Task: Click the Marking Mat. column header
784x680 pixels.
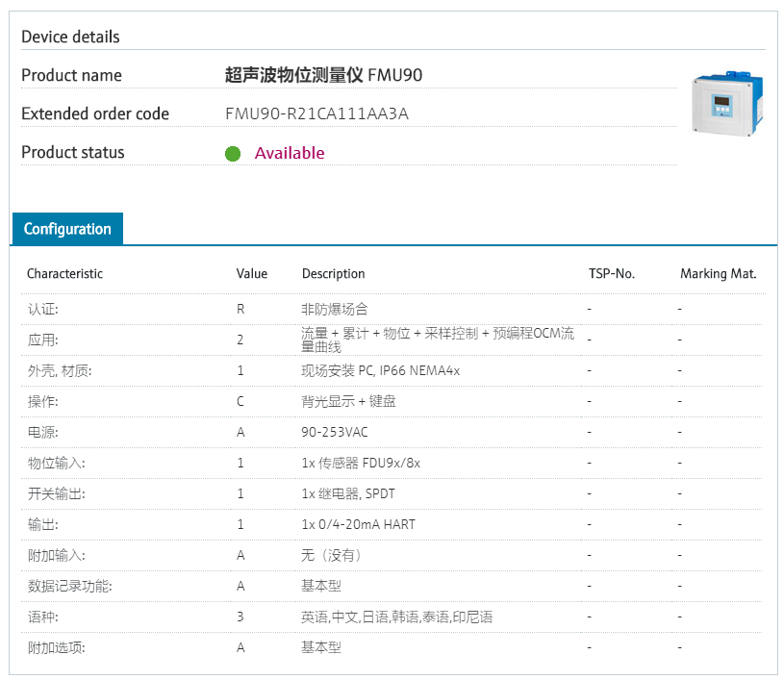Action: click(x=718, y=273)
